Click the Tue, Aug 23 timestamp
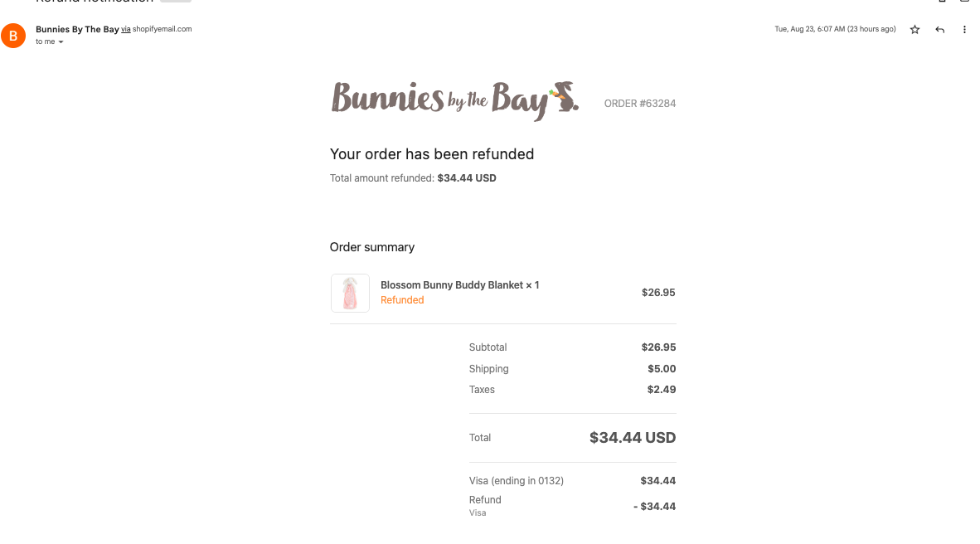980x544 pixels. coord(835,29)
